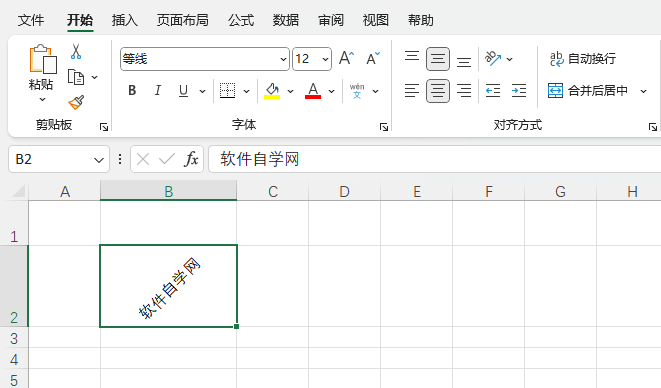Toggle the vertical middle align button
Image resolution: width=661 pixels, height=388 pixels.
pyautogui.click(x=438, y=59)
